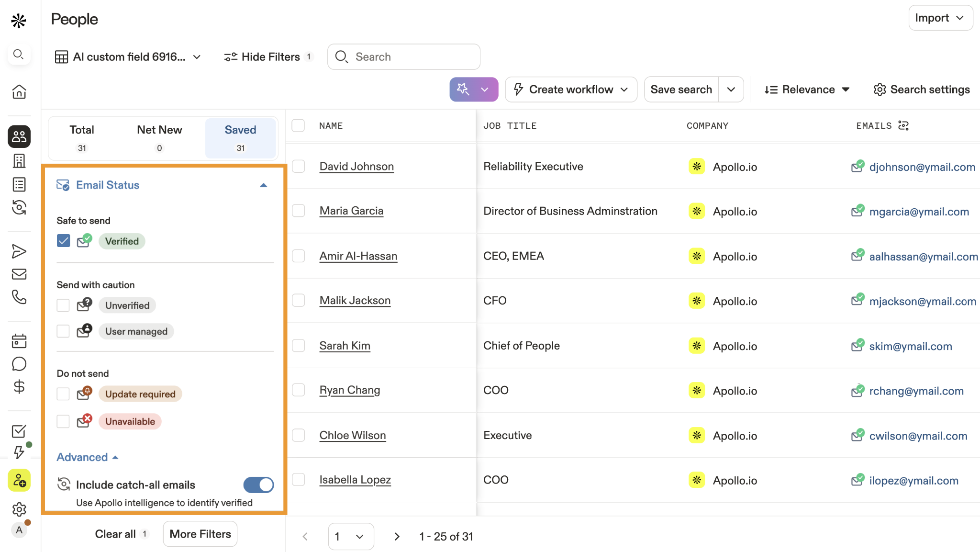
Task: Click the Emails column settings icon
Action: coord(903,125)
